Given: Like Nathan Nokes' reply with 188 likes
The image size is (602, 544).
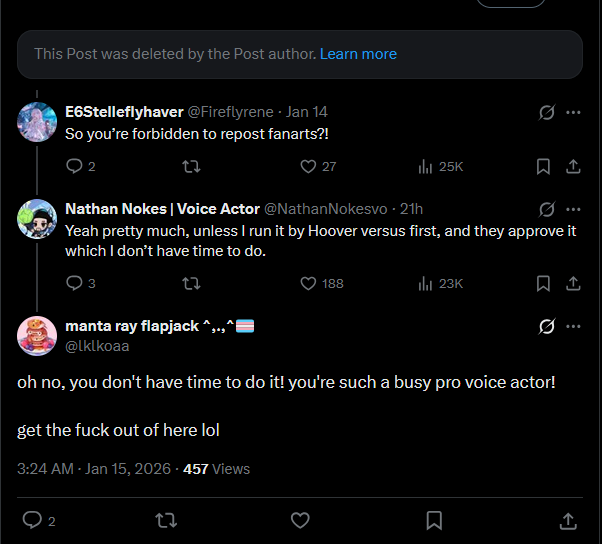Looking at the screenshot, I should click(322, 283).
